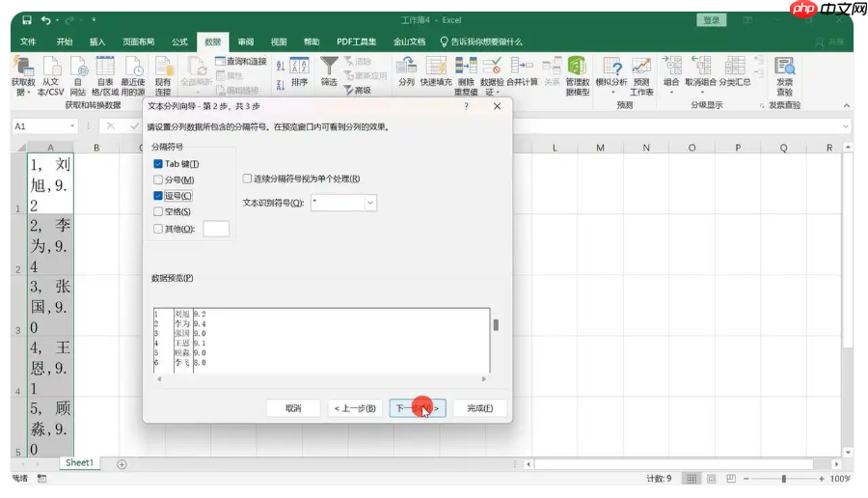The width and height of the screenshot is (868, 498).
Task: Enable the 分号 (semicolon) delimiter checkbox
Action: [x=158, y=180]
